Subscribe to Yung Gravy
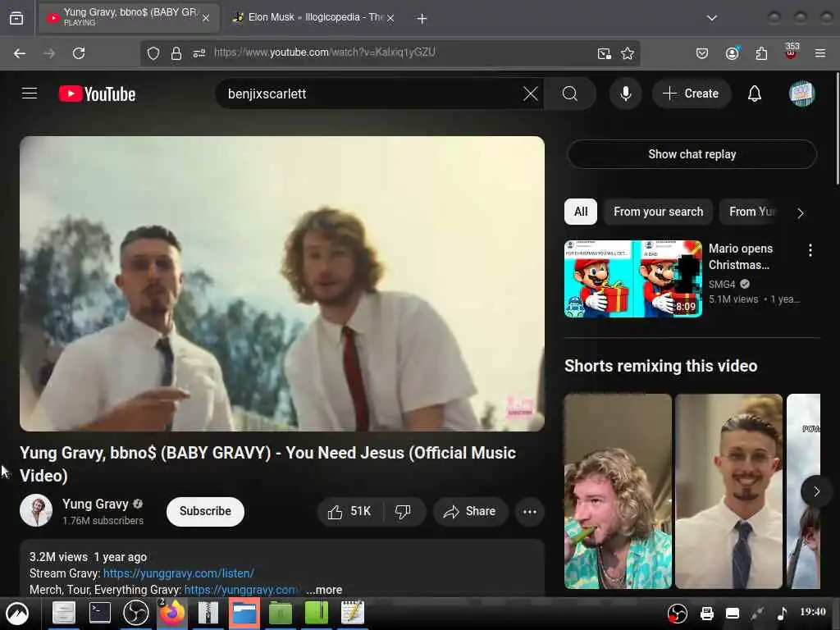This screenshot has width=840, height=630. 205,512
